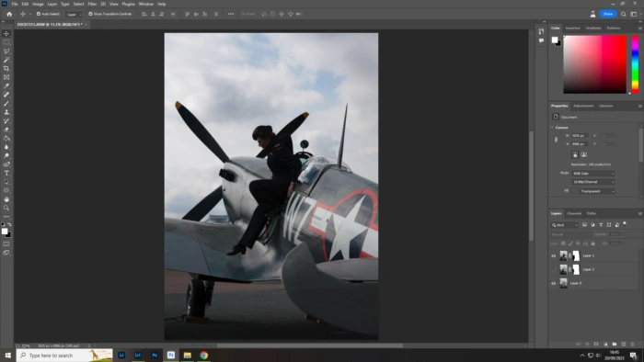This screenshot has width=644, height=362.
Task: Toggle layer filtering on/off switch
Action: click(x=625, y=224)
